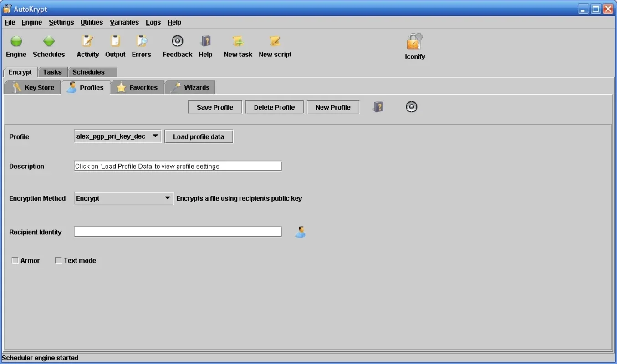Open the Wizards tab
Screen dimensions: 617x364
[190, 87]
